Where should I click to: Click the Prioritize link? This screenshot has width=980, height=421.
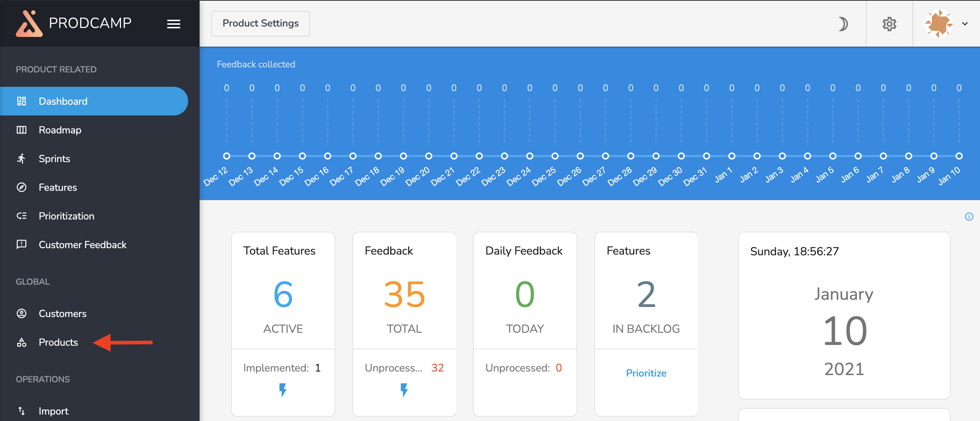(646, 373)
